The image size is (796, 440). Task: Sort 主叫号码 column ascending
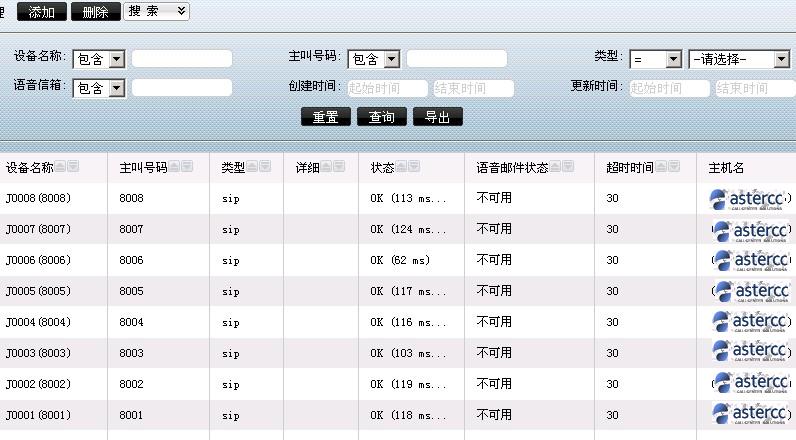[174, 166]
